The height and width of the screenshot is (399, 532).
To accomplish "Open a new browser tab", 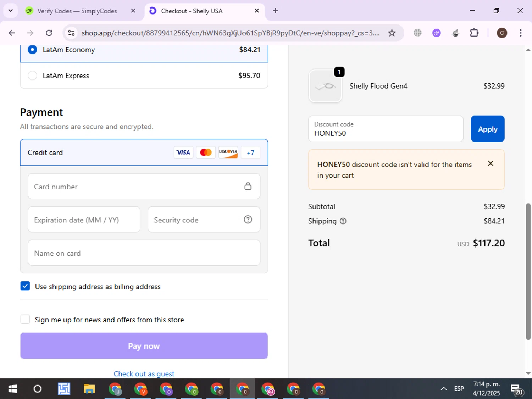I will (x=275, y=11).
